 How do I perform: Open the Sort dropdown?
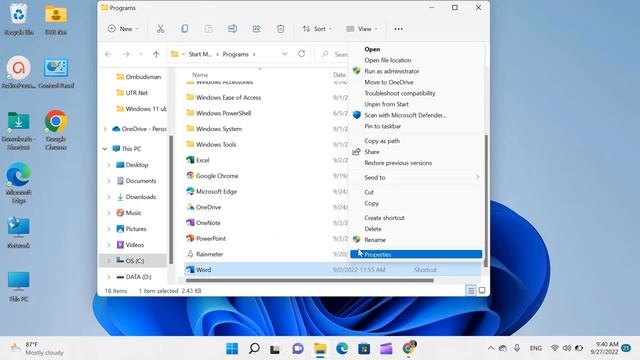tap(317, 29)
